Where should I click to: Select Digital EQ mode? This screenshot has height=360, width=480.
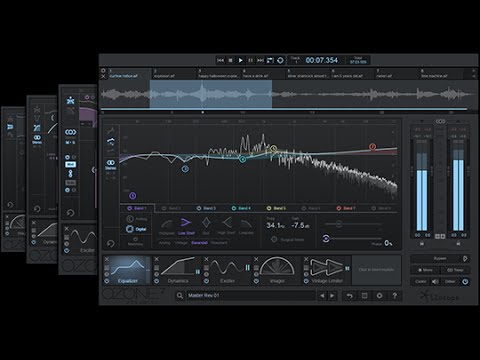coord(136,229)
